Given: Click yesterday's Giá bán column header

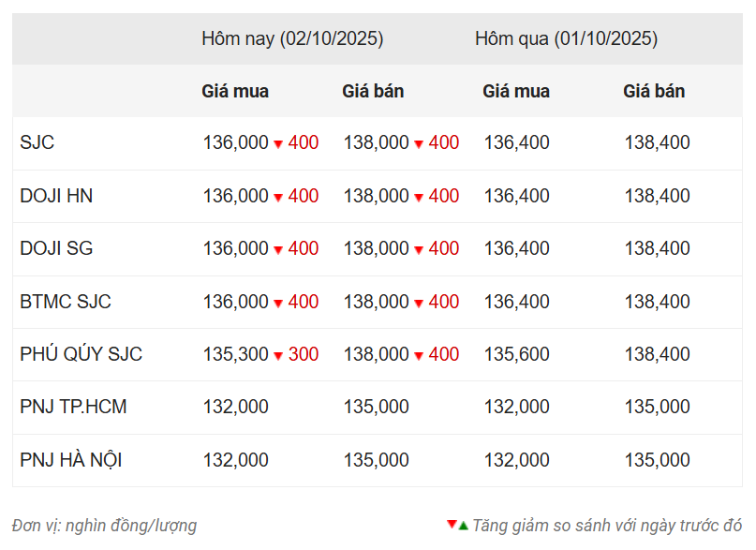Looking at the screenshot, I should [x=654, y=92].
